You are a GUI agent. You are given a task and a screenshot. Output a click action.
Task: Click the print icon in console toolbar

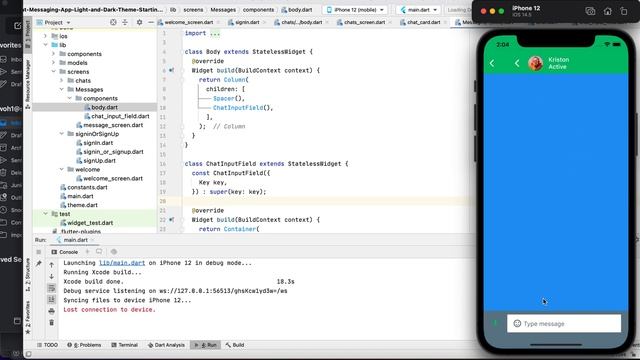(x=51, y=311)
